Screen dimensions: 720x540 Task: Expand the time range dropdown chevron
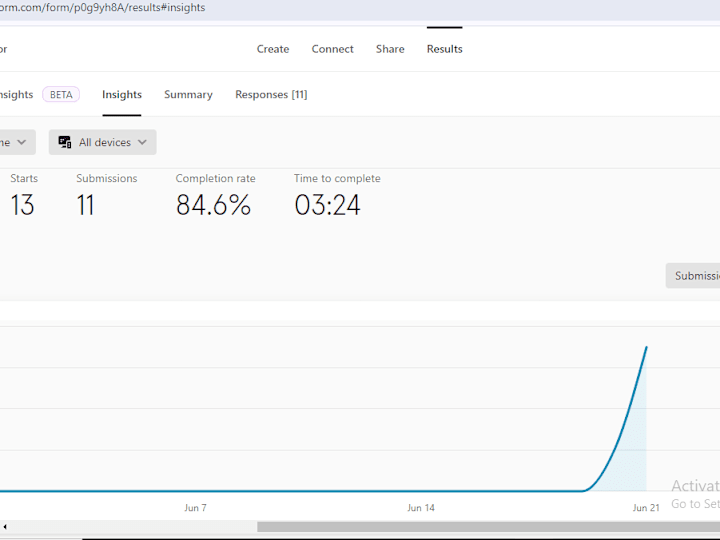click(x=22, y=142)
